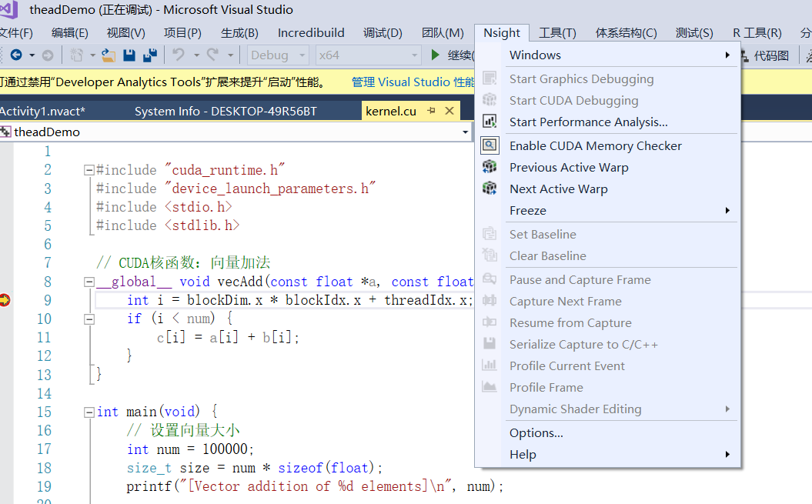The image size is (812, 504).
Task: Click the Start Performance Analysis icon
Action: tap(490, 122)
